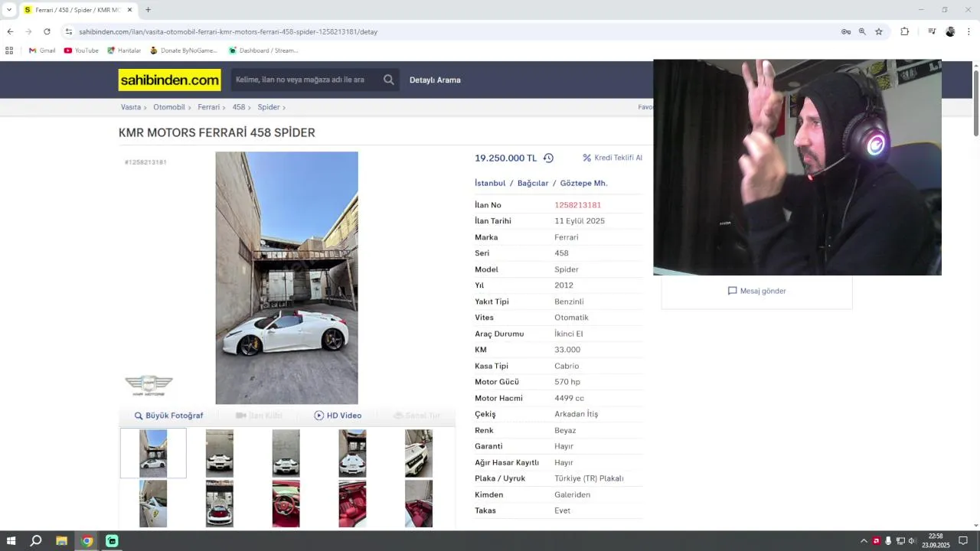Image resolution: width=980 pixels, height=551 pixels.
Task: Open price history clock icon
Action: (x=548, y=158)
